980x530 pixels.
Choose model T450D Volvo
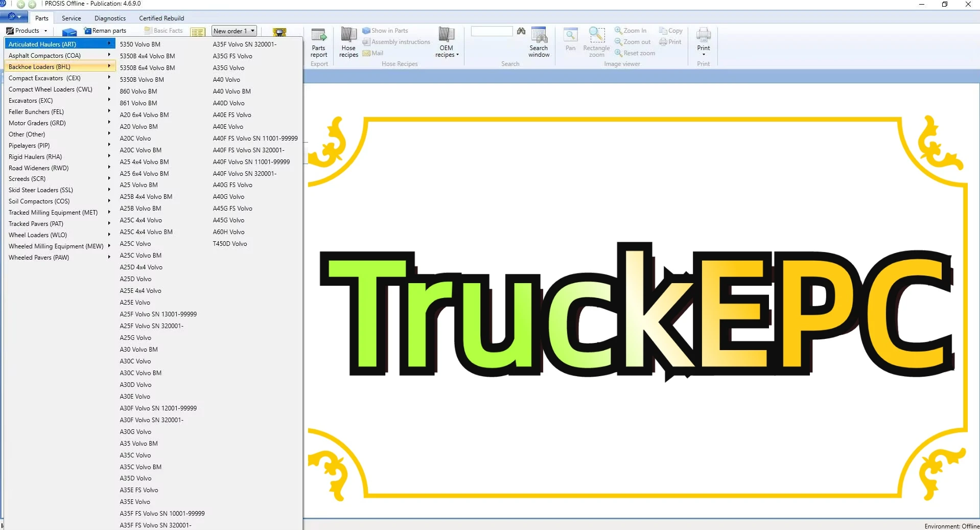(230, 243)
